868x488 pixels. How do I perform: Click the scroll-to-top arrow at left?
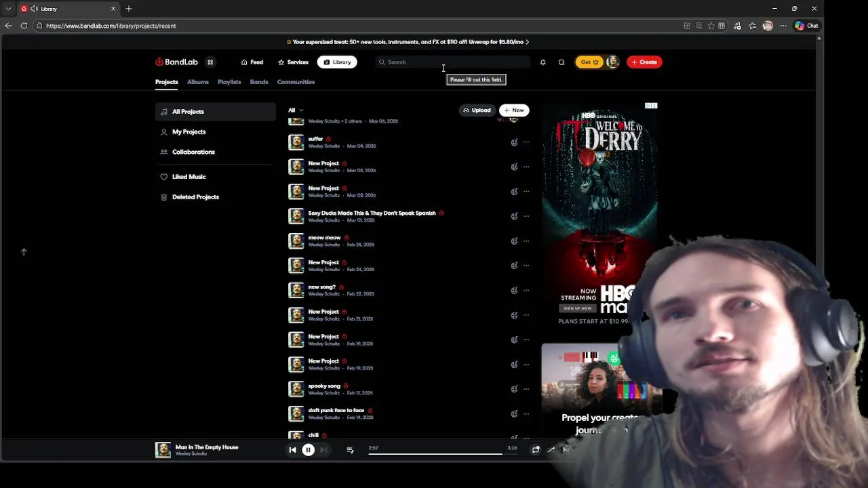[x=24, y=252]
